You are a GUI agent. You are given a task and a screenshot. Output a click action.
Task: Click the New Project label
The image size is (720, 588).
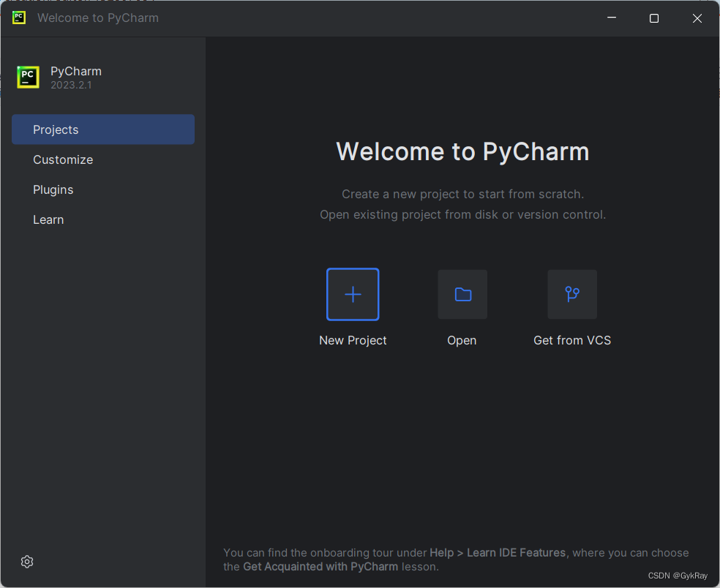tap(353, 340)
